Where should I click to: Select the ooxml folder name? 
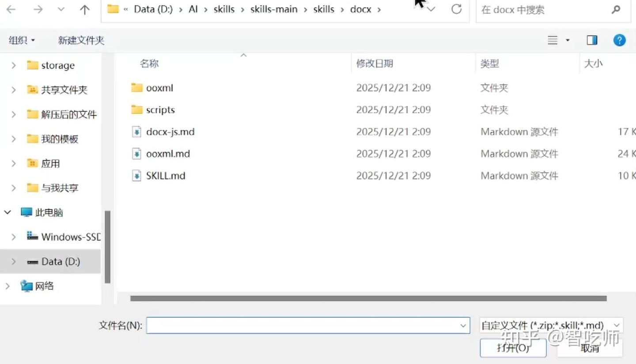tap(159, 88)
